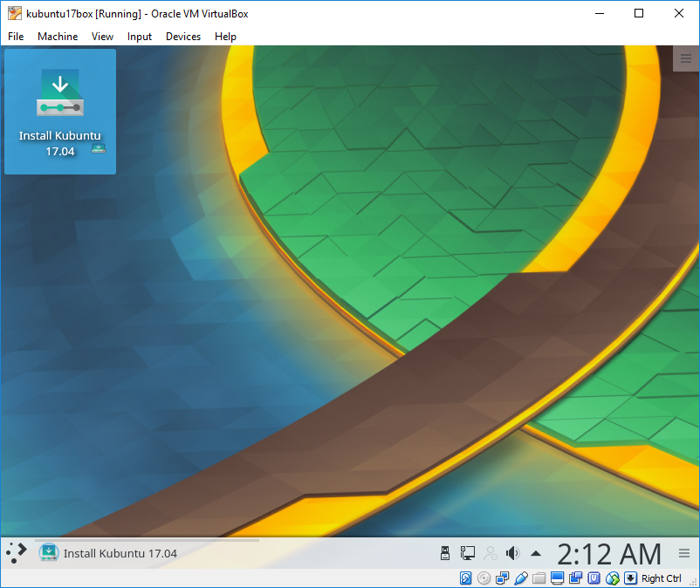Viewport: 700px width, 588px height.
Task: Click VirtualBox video capture indicator
Action: coord(575,578)
